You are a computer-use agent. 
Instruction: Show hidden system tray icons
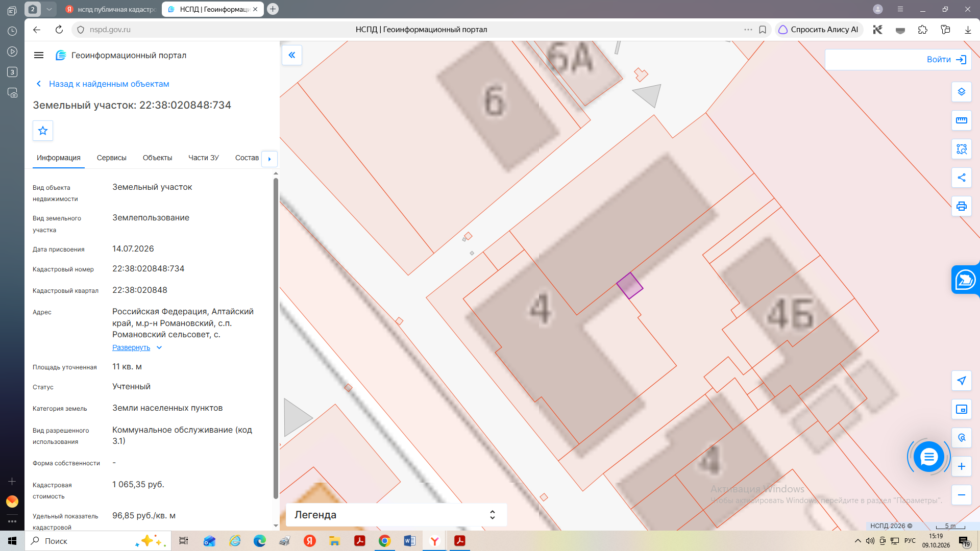(858, 541)
